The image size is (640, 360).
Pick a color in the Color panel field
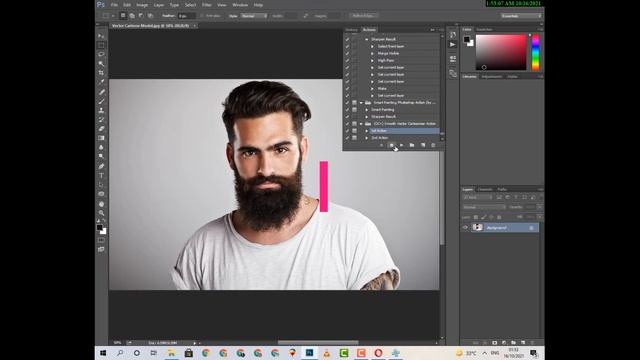501,52
